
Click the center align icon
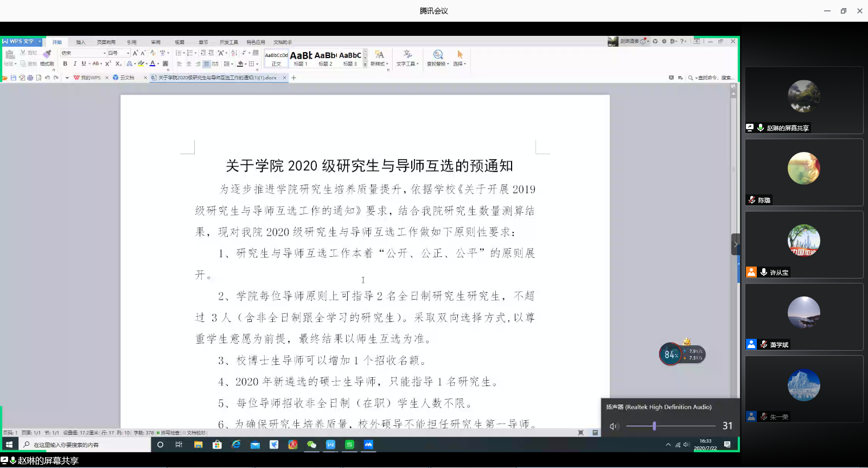189,64
